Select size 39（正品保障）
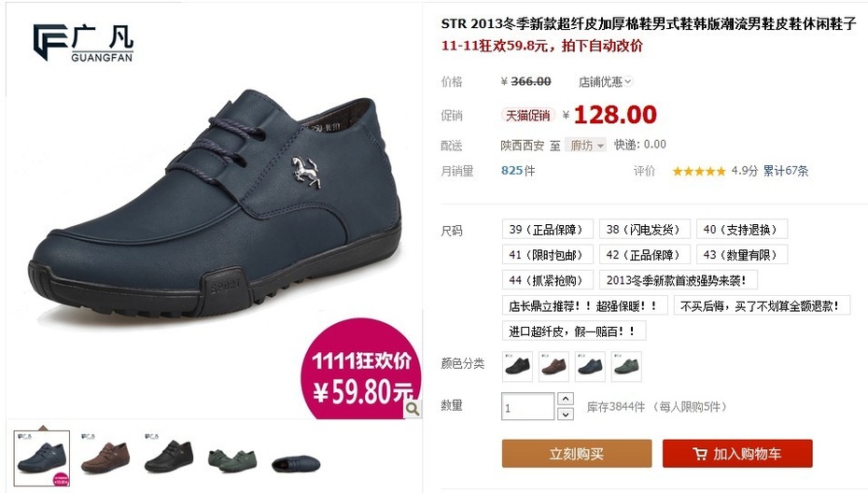Viewport: 868px width, 493px height. click(548, 230)
